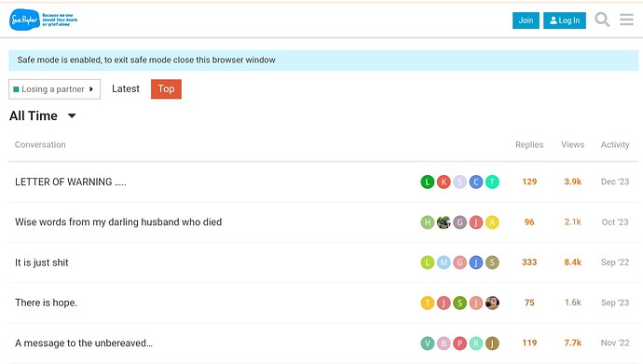Click the 3.9k views value
The image size is (643, 364).
[x=572, y=182]
